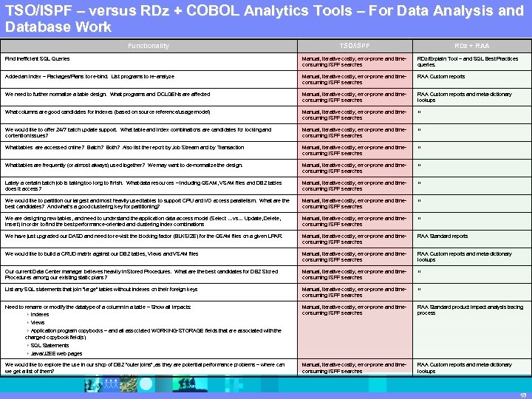The image size is (532, 399).
Task: Select the TSO/ISPF cell in the DASD upgrade row
Action: (355, 239)
